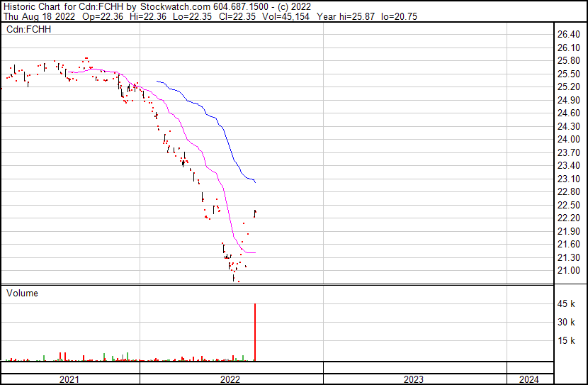Image resolution: width=588 pixels, height=385 pixels.
Task: Click the 23.10 price axis label
Action: (x=570, y=179)
